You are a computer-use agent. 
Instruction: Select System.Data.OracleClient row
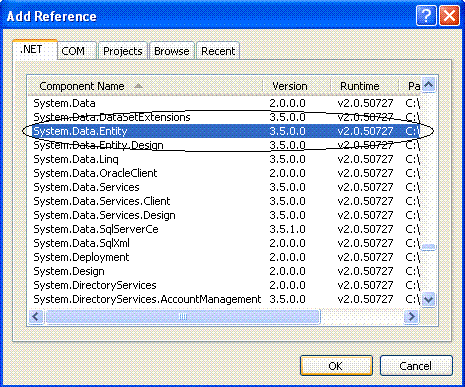coord(224,173)
